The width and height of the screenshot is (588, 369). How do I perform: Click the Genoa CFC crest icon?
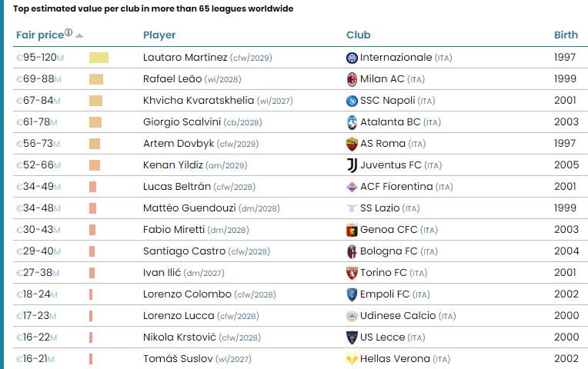352,230
